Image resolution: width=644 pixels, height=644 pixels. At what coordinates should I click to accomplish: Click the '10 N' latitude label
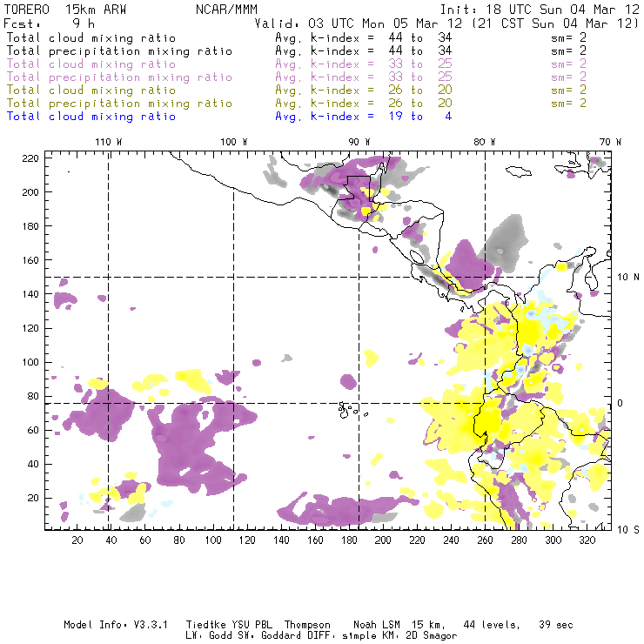tap(628, 278)
